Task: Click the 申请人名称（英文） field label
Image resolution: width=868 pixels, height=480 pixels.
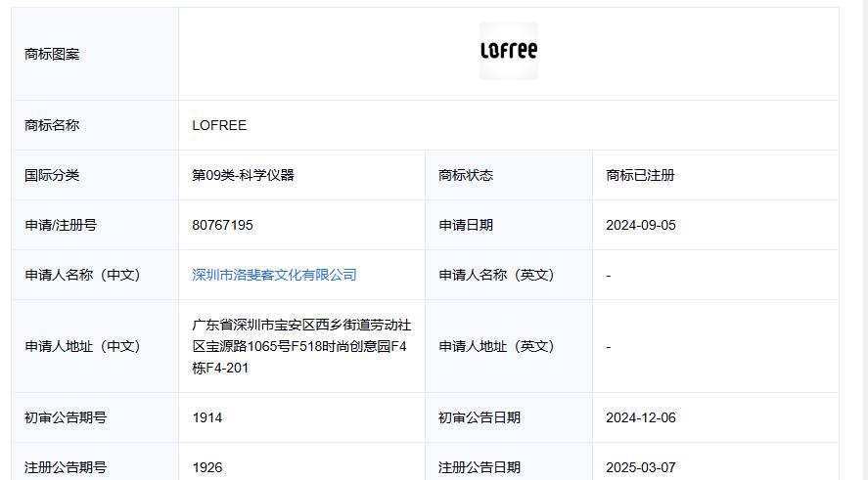Action: click(x=496, y=275)
